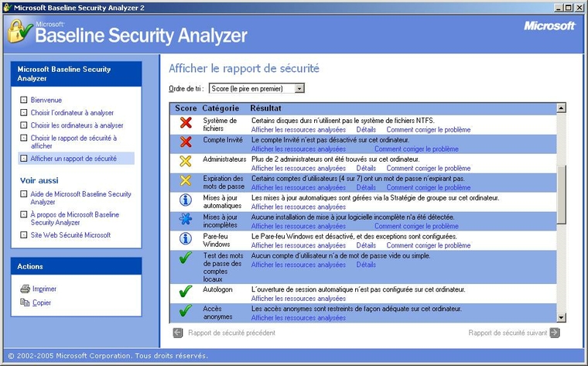Click the bullet icon next to Bienvenue
Image resolution: width=588 pixels, height=366 pixels.
(24, 100)
